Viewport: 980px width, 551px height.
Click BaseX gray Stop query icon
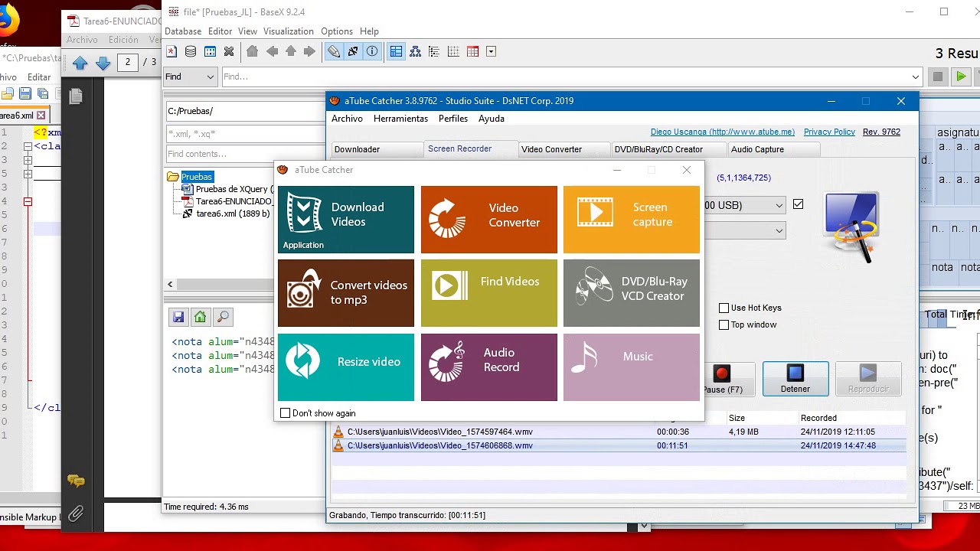(x=938, y=77)
